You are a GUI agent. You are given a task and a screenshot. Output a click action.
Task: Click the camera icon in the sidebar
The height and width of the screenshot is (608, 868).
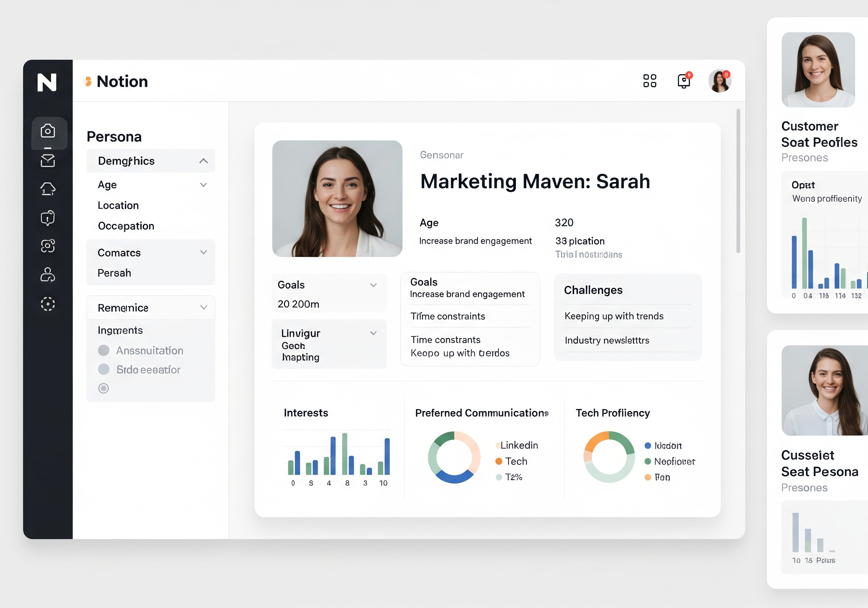(47, 131)
